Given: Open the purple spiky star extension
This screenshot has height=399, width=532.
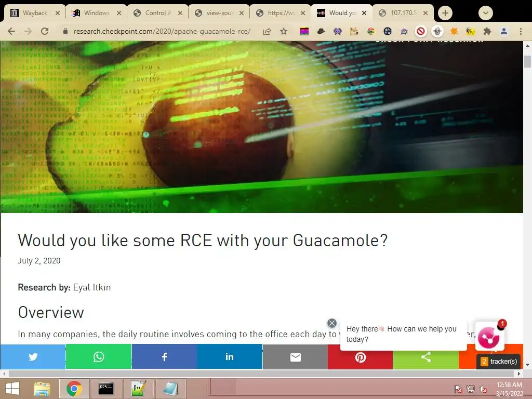Looking at the screenshot, I should [404, 32].
